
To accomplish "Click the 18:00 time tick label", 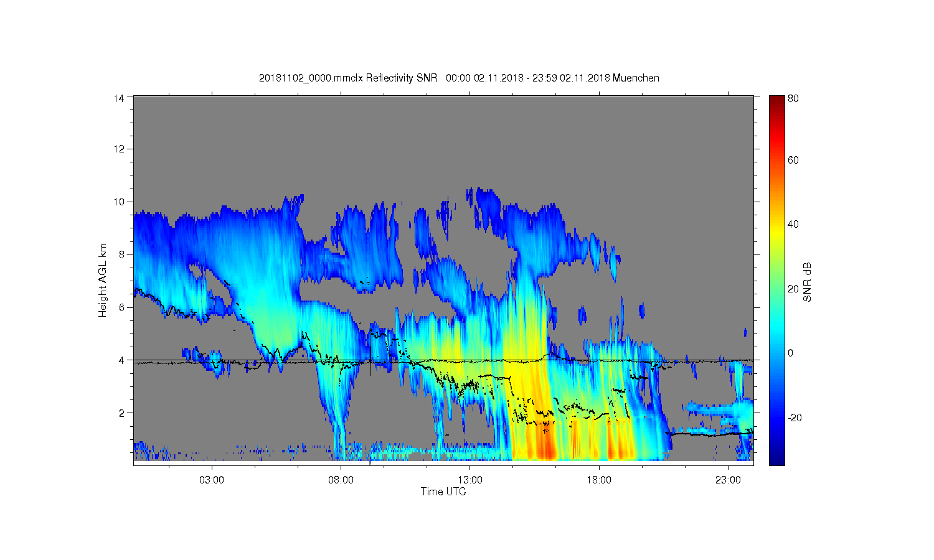I will (x=599, y=480).
